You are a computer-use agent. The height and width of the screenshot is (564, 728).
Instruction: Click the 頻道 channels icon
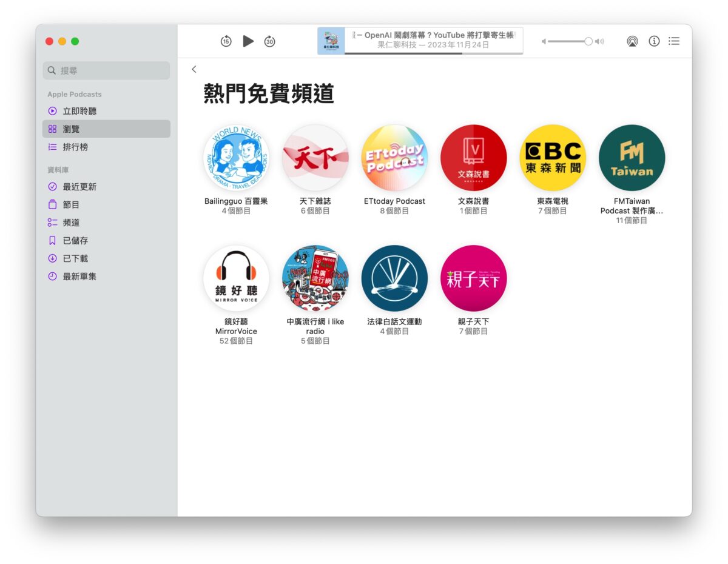click(52, 223)
